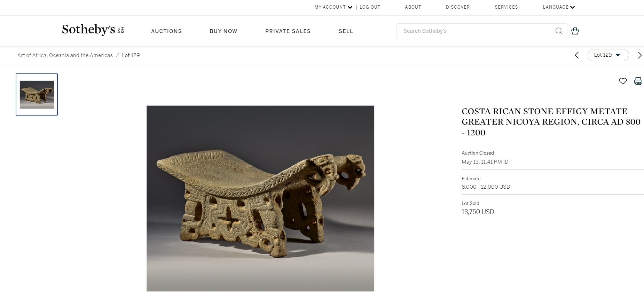Open the shopping bag cart

click(575, 31)
